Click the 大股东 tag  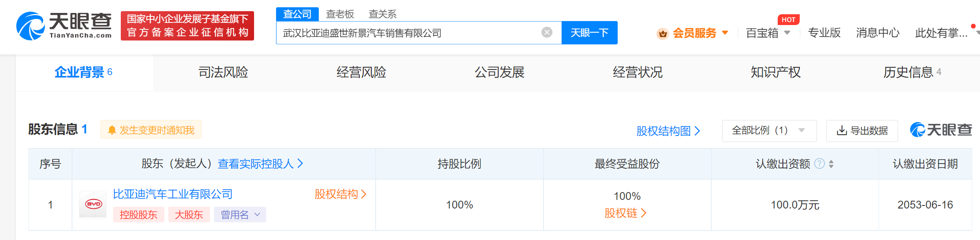[188, 215]
